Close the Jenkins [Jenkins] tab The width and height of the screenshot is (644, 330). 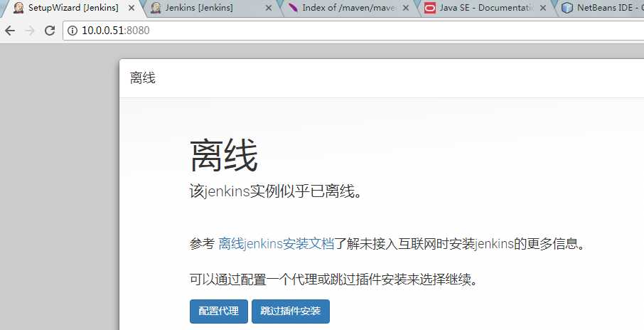(269, 8)
